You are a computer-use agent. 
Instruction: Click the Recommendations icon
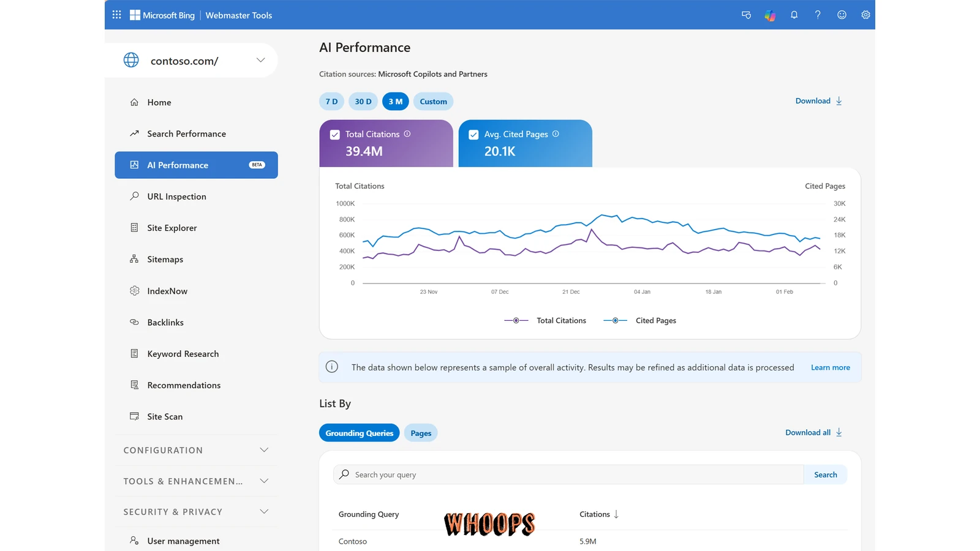click(x=134, y=384)
